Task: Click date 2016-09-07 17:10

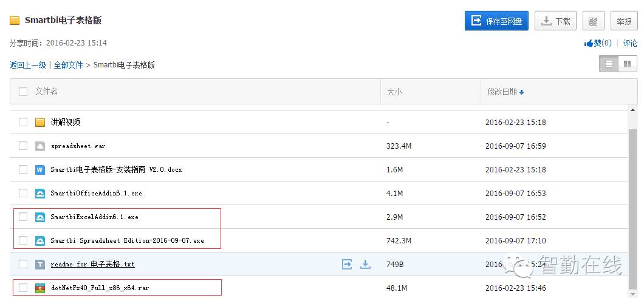Action: click(515, 240)
